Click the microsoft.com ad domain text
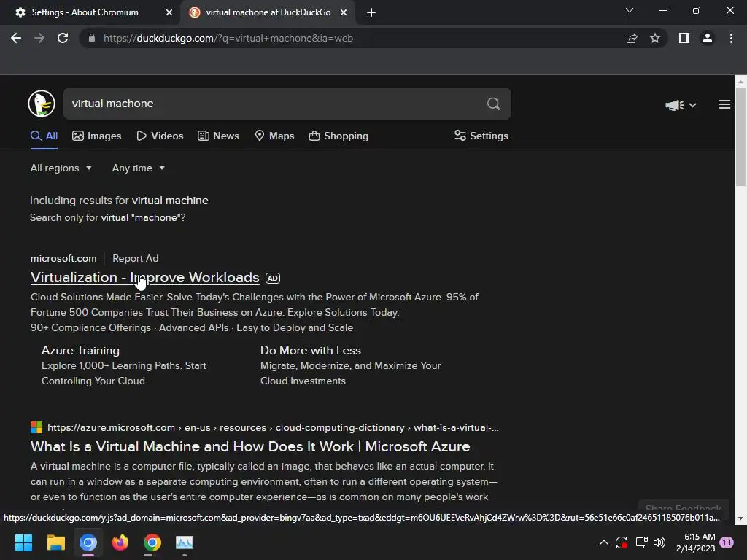Viewport: 747px width, 560px height. (63, 258)
